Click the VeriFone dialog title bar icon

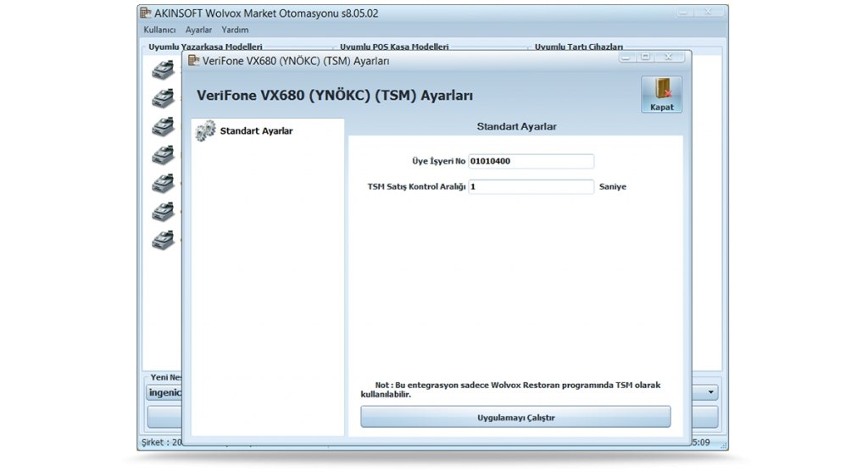pyautogui.click(x=193, y=60)
